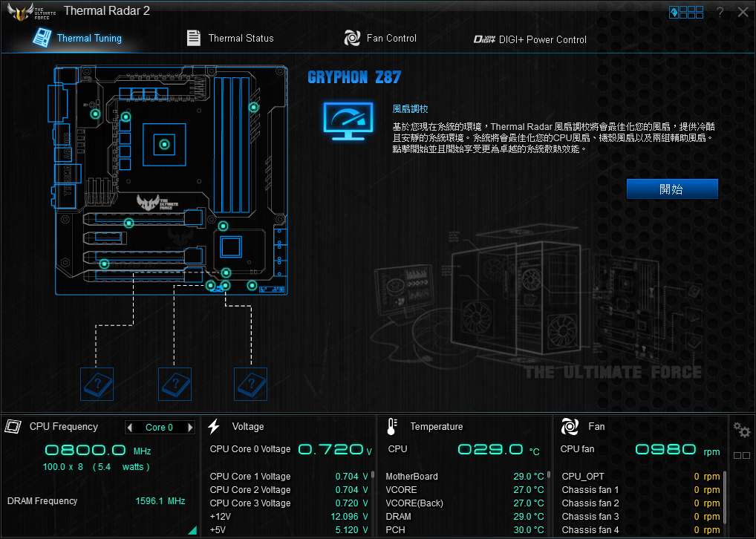Image resolution: width=756 pixels, height=539 pixels.
Task: Click the right unknown device question-mark icon
Action: (x=250, y=384)
